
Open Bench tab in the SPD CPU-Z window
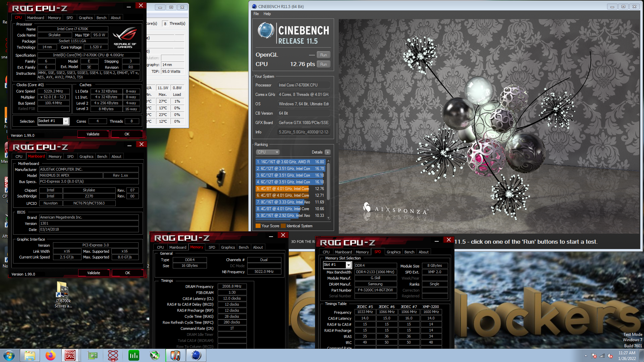pyautogui.click(x=409, y=252)
